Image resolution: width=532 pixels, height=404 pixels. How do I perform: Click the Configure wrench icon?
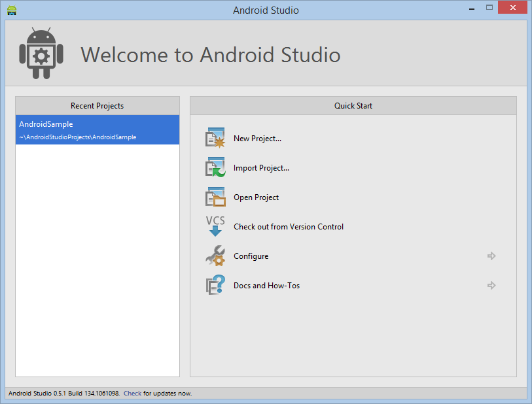215,256
